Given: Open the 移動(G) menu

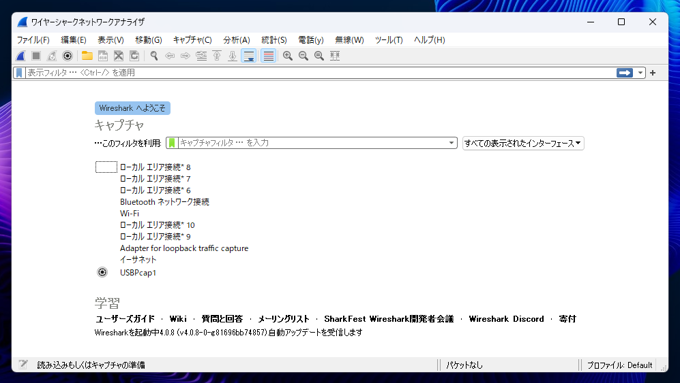Looking at the screenshot, I should click(x=148, y=40).
